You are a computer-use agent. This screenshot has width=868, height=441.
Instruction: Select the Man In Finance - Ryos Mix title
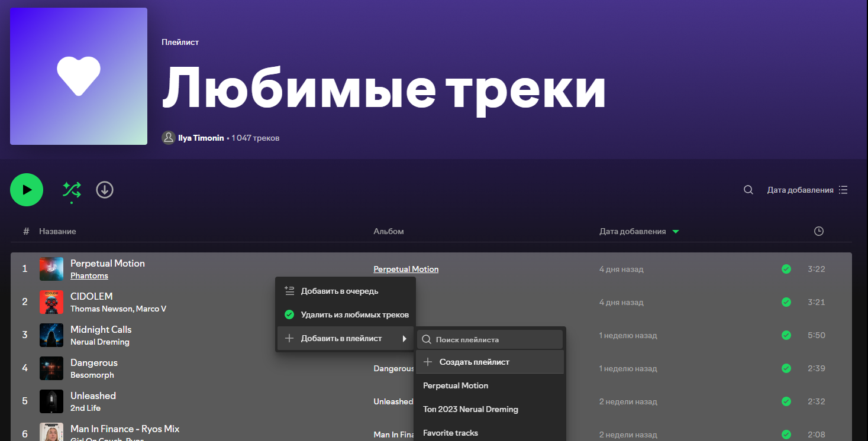[x=125, y=429]
